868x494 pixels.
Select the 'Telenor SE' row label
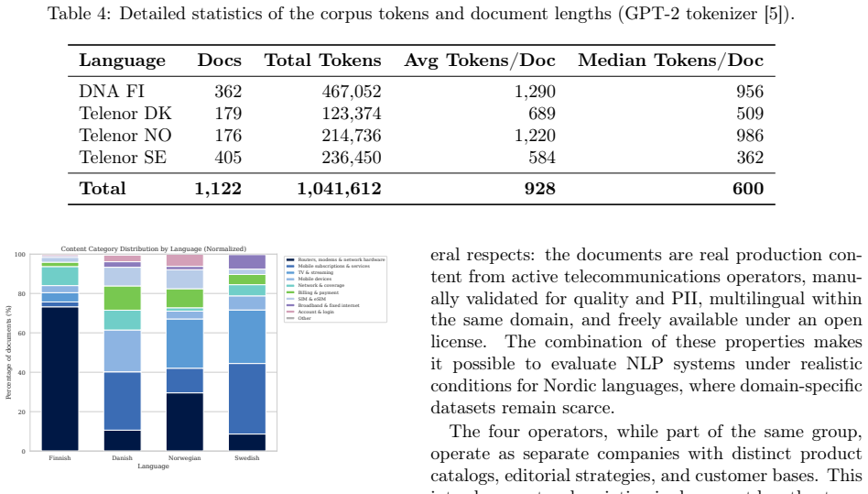coord(123,158)
